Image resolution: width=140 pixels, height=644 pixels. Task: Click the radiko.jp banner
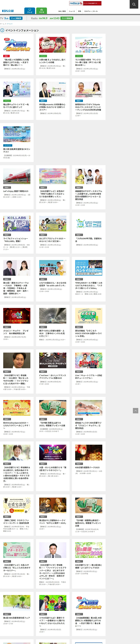[x=85, y=3]
